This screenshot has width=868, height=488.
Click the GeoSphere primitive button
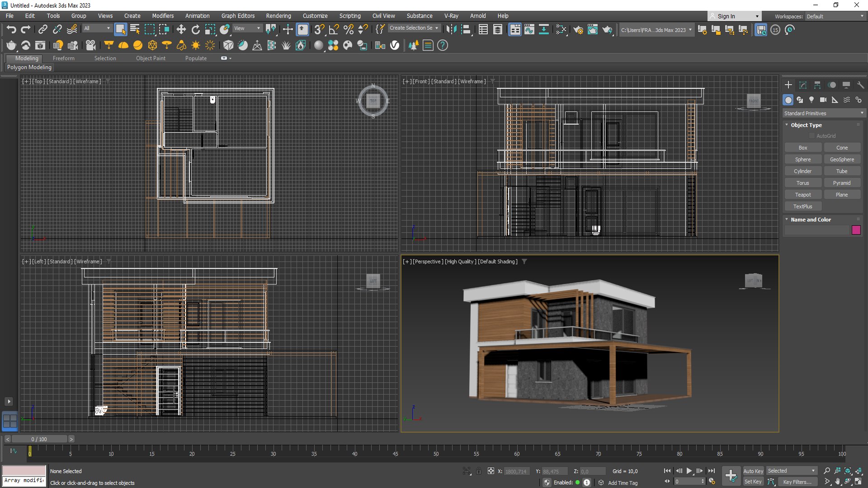[x=842, y=160]
